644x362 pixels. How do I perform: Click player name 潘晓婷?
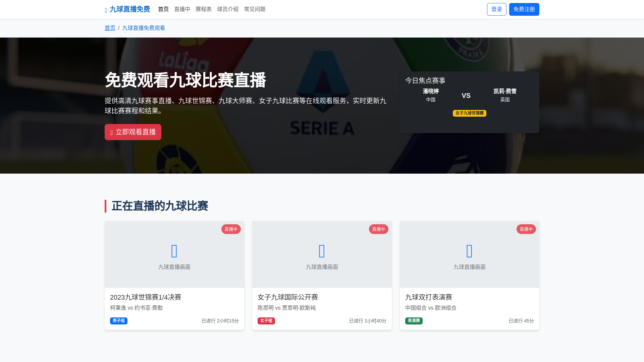tap(431, 92)
